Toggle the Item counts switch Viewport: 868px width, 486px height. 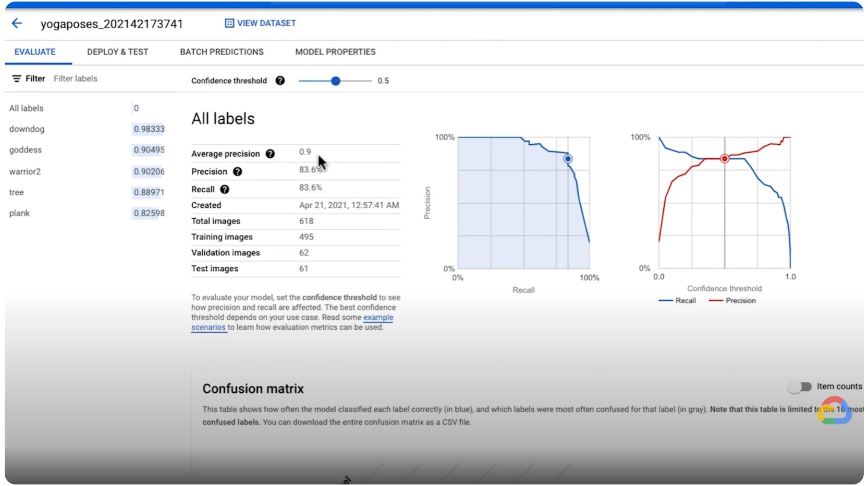(x=800, y=387)
